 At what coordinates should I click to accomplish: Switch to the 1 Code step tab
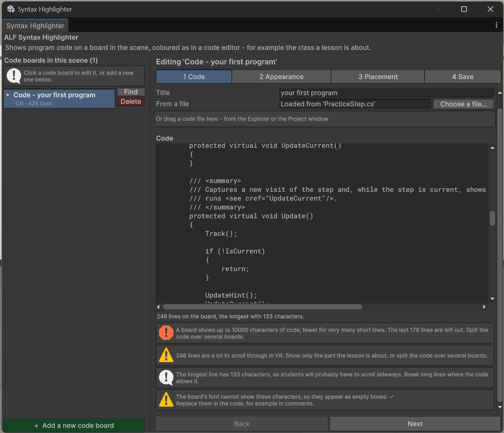click(x=194, y=77)
